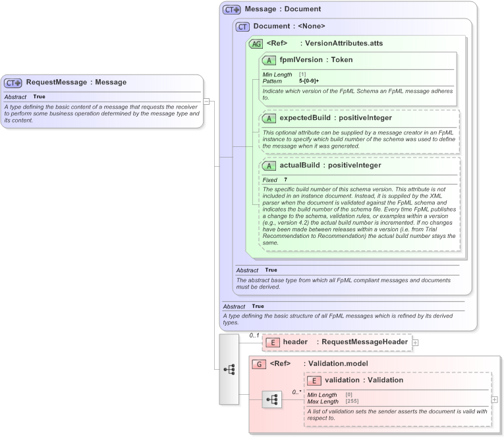Click the E icon next to validation
The width and height of the screenshot is (504, 437).
click(x=314, y=381)
